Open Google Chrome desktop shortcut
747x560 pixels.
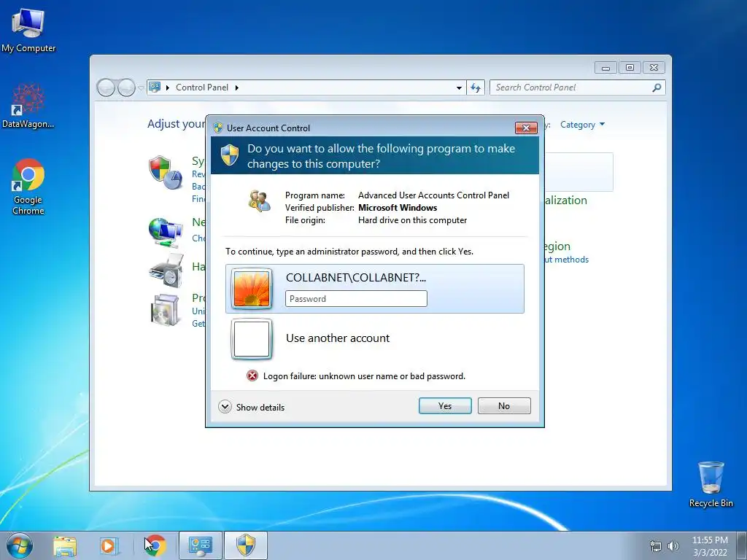point(28,187)
